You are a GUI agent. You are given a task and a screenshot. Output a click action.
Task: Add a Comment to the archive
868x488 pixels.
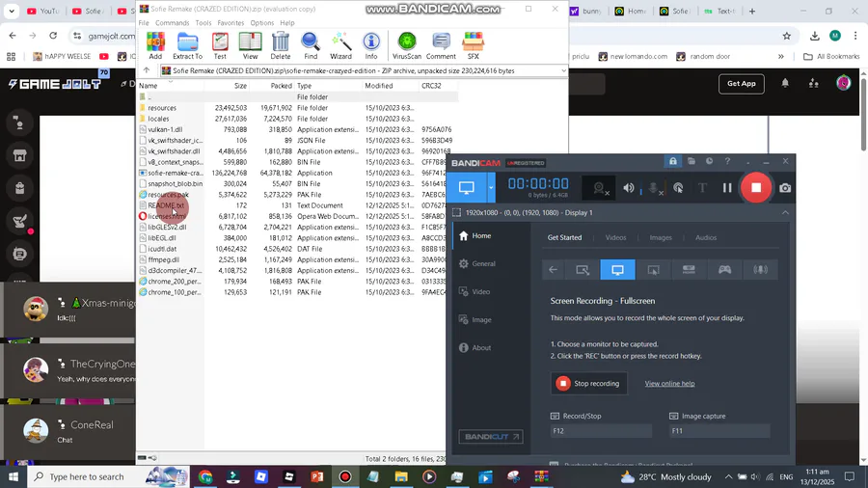441,45
